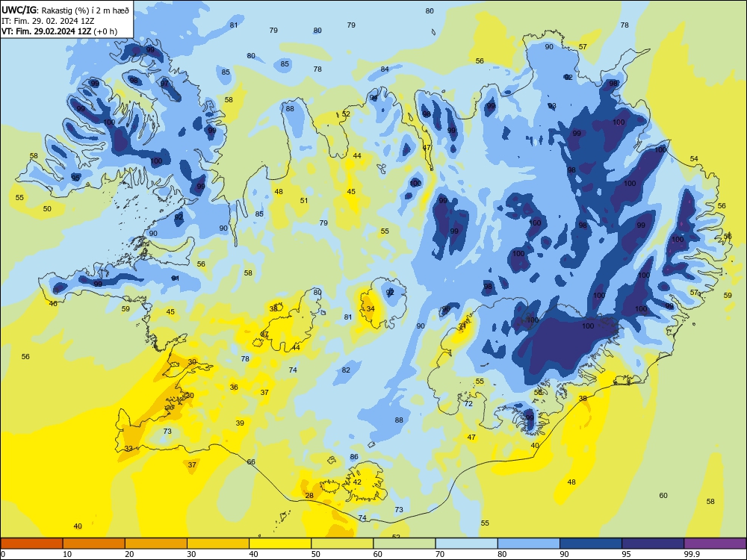
Task: Click the 'UWC/IG: Rakastig (%) í 2 m hæð' title
Action: click(x=65, y=10)
